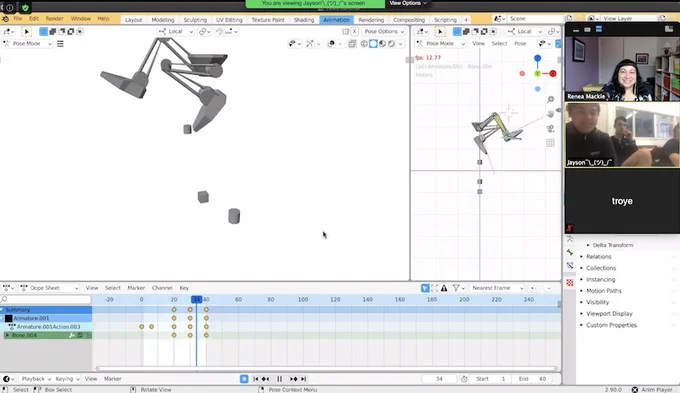Image resolution: width=680 pixels, height=393 pixels.
Task: Open object type visibility dropdown in left viewport
Action: click(x=295, y=44)
